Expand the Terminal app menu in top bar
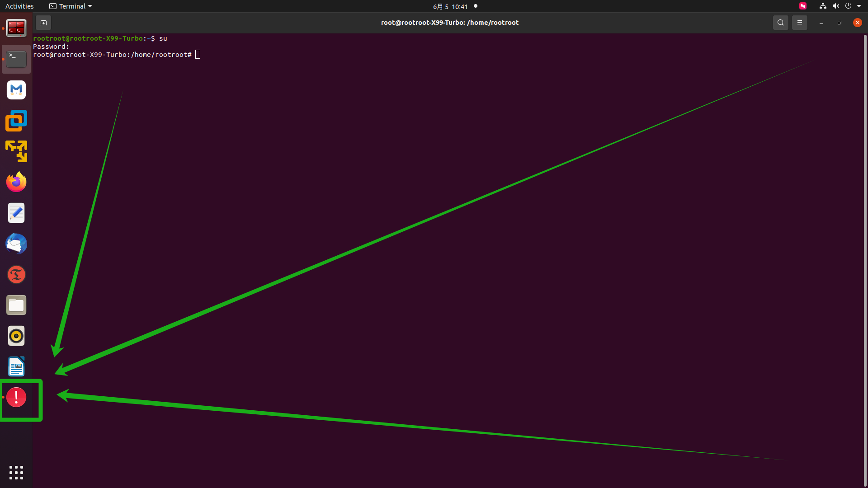868x488 pixels. click(x=71, y=6)
